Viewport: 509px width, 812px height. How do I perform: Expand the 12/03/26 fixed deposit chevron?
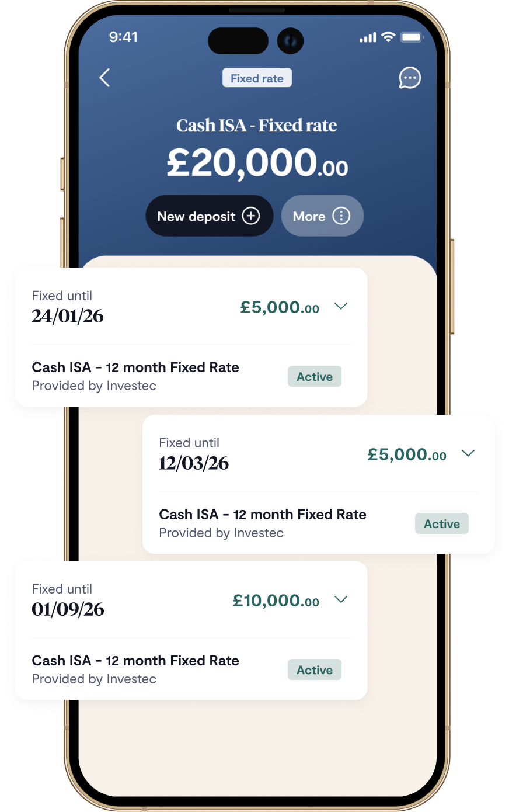click(468, 453)
